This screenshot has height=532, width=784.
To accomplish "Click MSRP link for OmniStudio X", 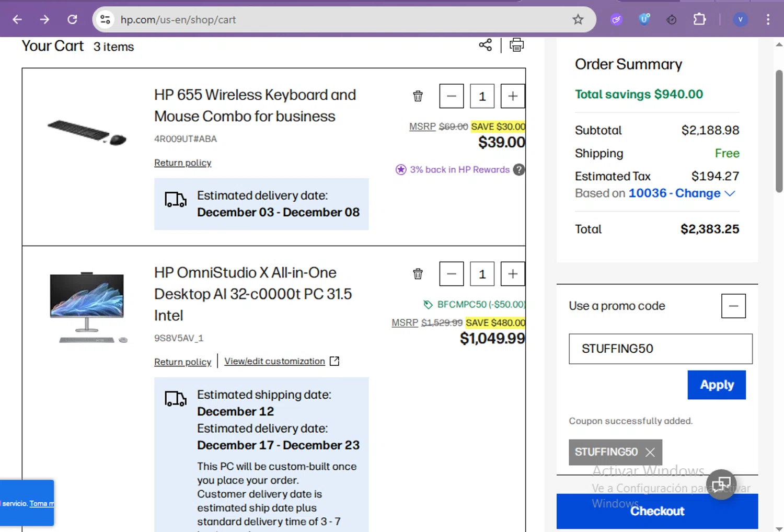I will click(x=405, y=323).
